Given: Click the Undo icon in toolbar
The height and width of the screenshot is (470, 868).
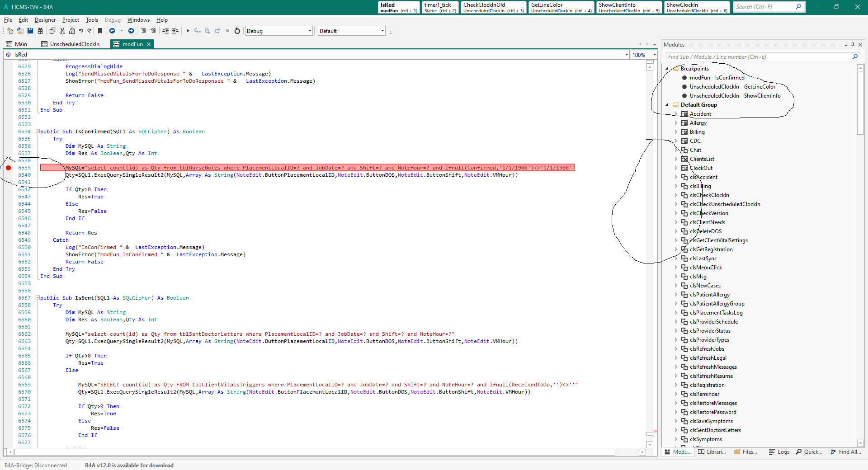Looking at the screenshot, I should (x=81, y=31).
